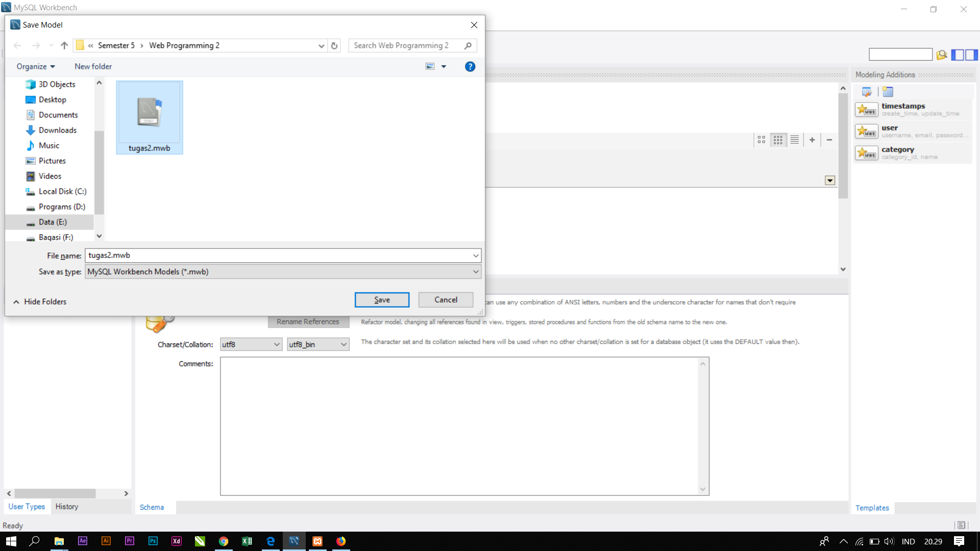Click the timestamps template icon
The image size is (980, 551).
coord(866,110)
